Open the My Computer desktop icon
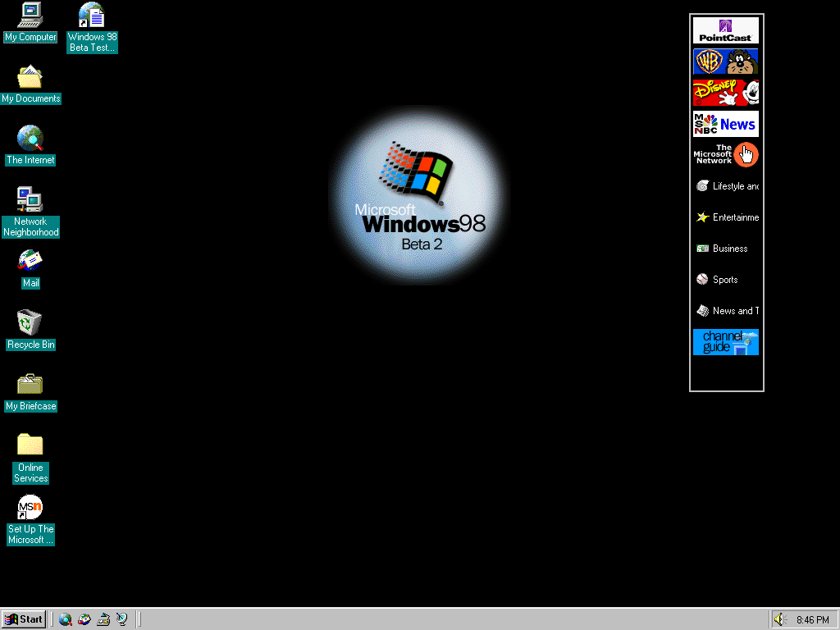This screenshot has height=630, width=840. [30, 15]
